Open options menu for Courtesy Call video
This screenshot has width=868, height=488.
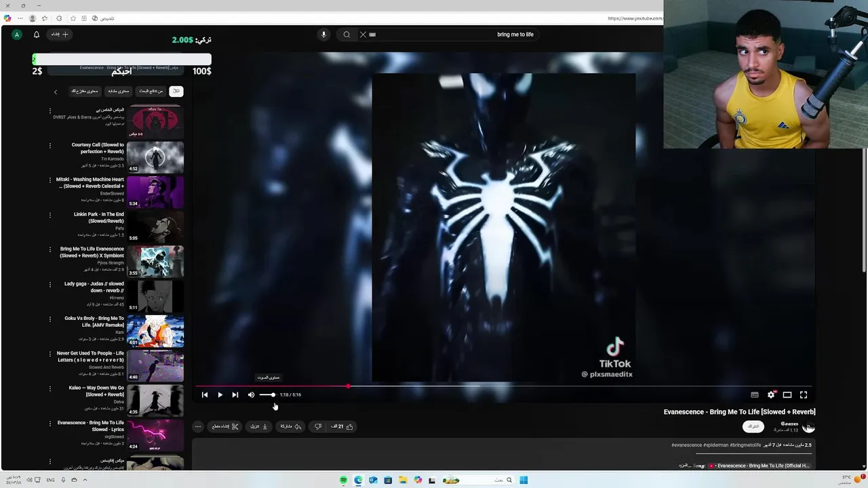50,145
